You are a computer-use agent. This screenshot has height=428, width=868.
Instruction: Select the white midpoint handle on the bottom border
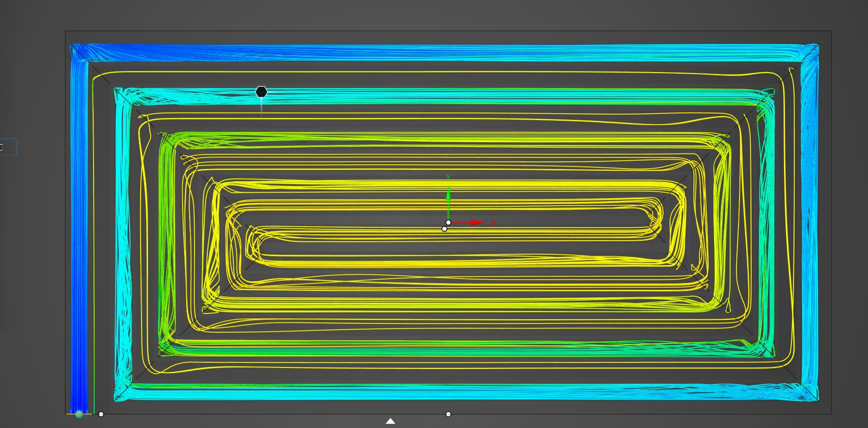coord(448,414)
